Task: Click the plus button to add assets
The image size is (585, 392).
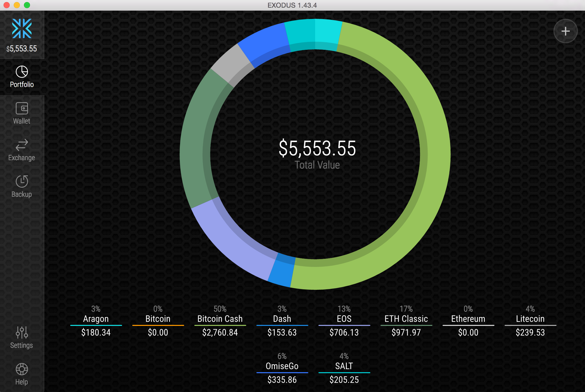Action: tap(565, 31)
